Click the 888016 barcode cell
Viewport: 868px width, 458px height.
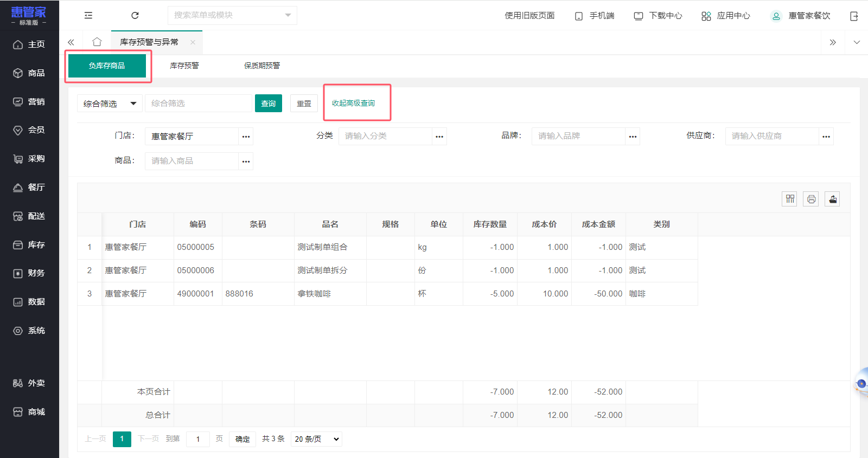pos(258,294)
